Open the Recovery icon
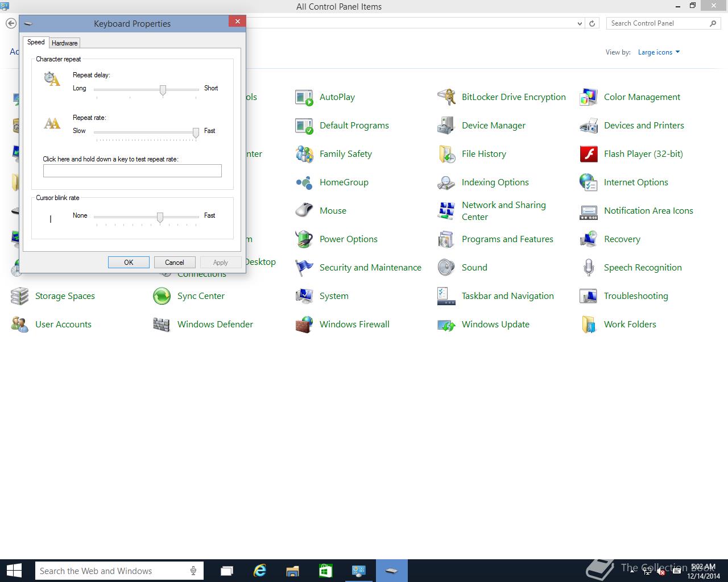This screenshot has width=728, height=582. tap(589, 239)
